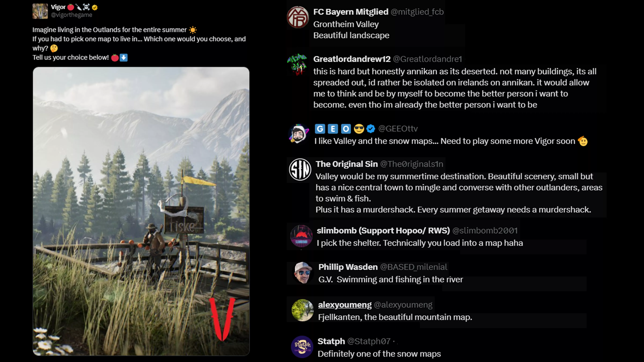The image size is (644, 362).
Task: Click the Greatlordandrew12 display name
Action: coord(352,59)
